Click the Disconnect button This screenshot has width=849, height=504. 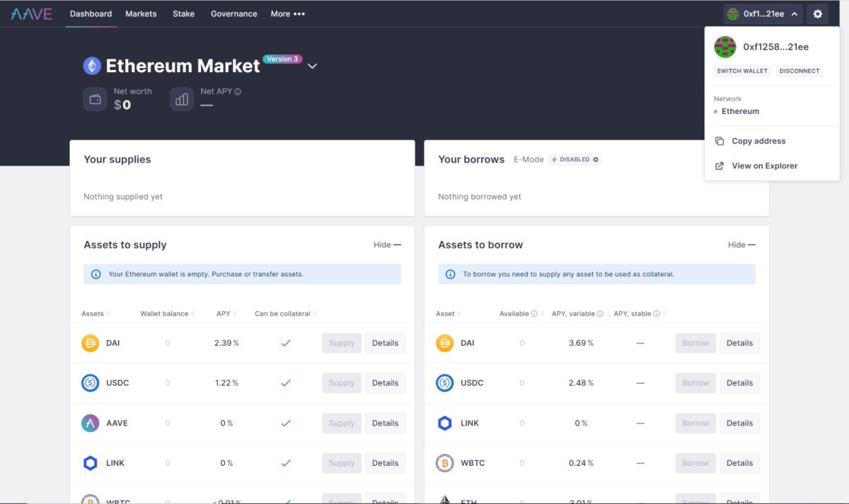799,71
